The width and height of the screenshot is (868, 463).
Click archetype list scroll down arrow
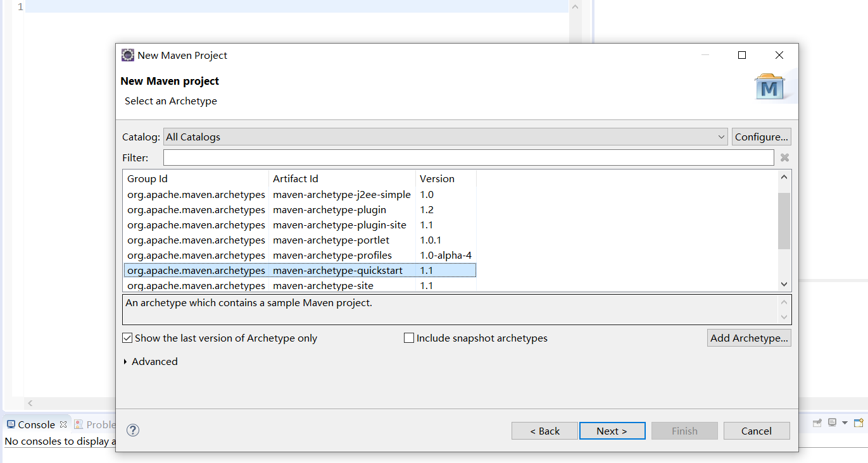click(784, 285)
